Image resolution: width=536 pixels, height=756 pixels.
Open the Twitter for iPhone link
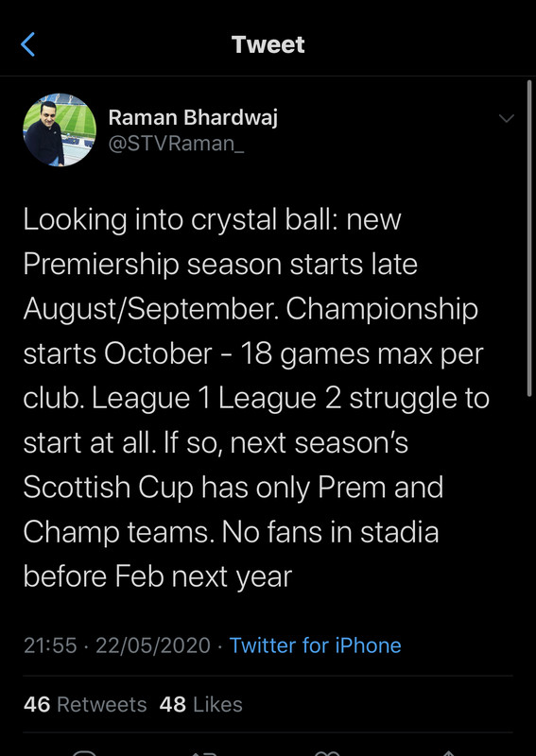[x=315, y=645]
